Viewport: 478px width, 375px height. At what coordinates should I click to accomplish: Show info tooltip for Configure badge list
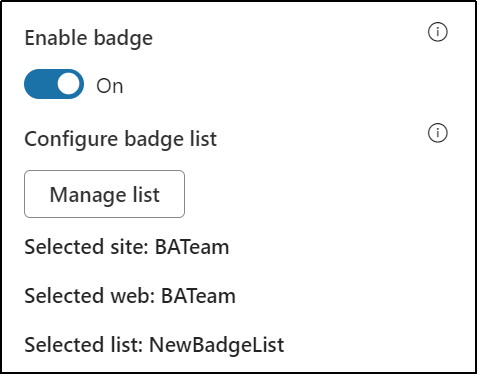[437, 133]
